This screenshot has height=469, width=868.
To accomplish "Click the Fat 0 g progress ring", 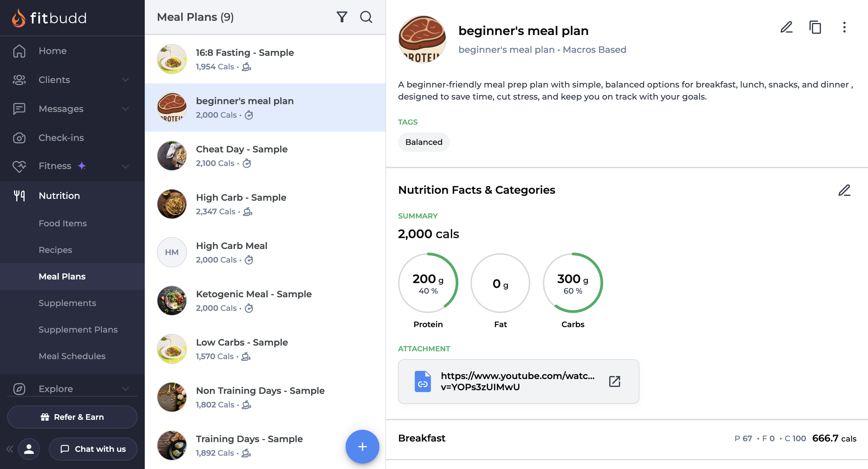I will click(500, 283).
